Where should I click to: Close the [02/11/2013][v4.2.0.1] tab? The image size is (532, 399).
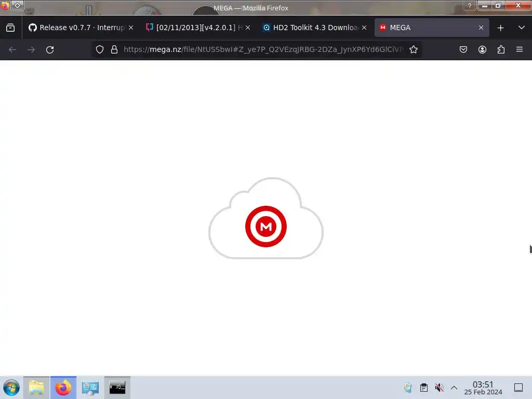pos(248,28)
